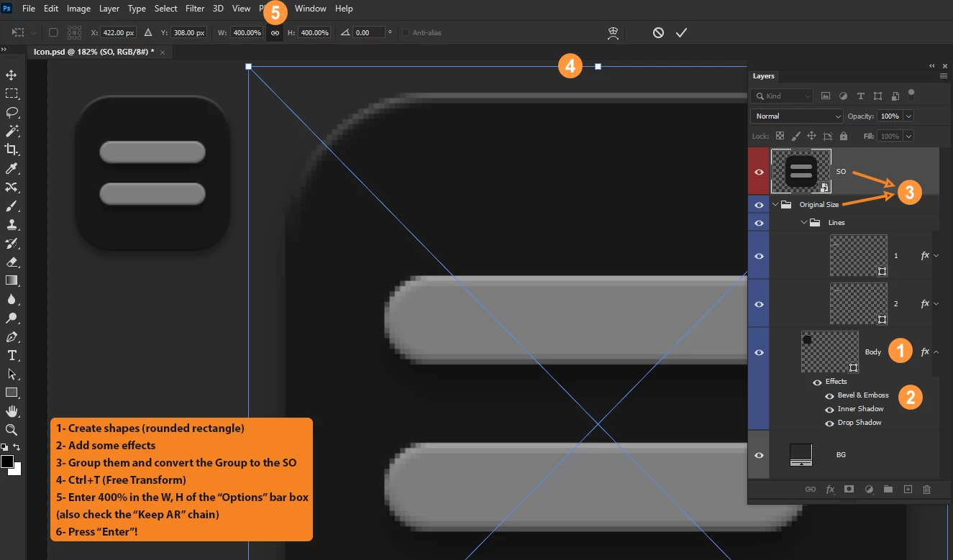The image size is (953, 560).
Task: Filter layers by shape layers icon
Action: click(x=877, y=96)
